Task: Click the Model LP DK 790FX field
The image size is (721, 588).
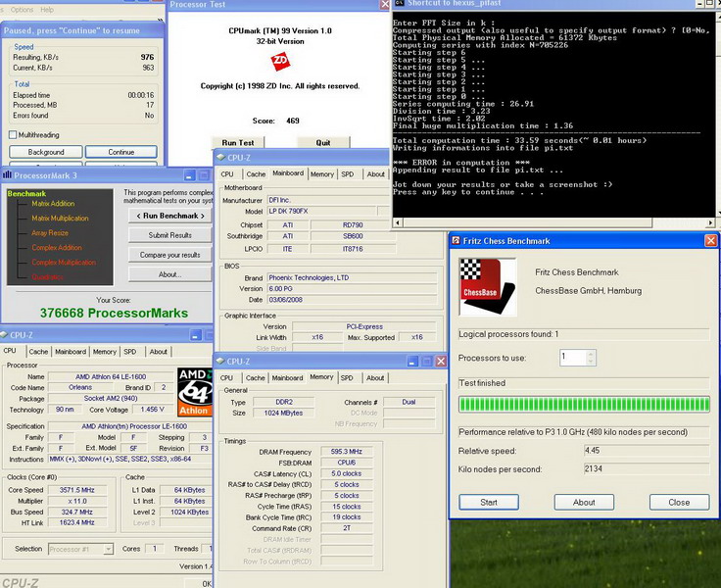Action: 322,211
